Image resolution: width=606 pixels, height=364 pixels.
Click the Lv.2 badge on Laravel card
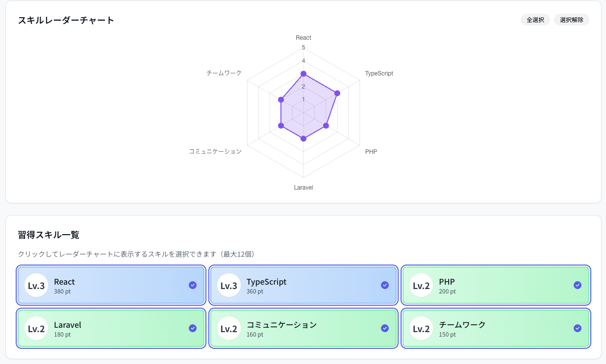coord(36,329)
